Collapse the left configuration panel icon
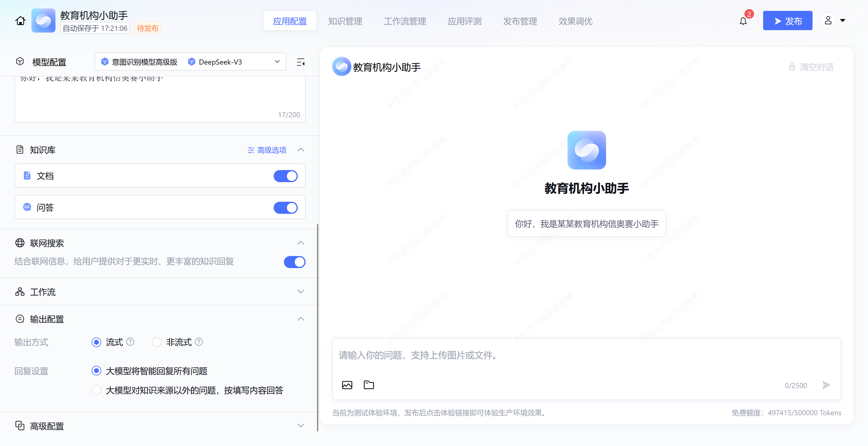 (300, 62)
